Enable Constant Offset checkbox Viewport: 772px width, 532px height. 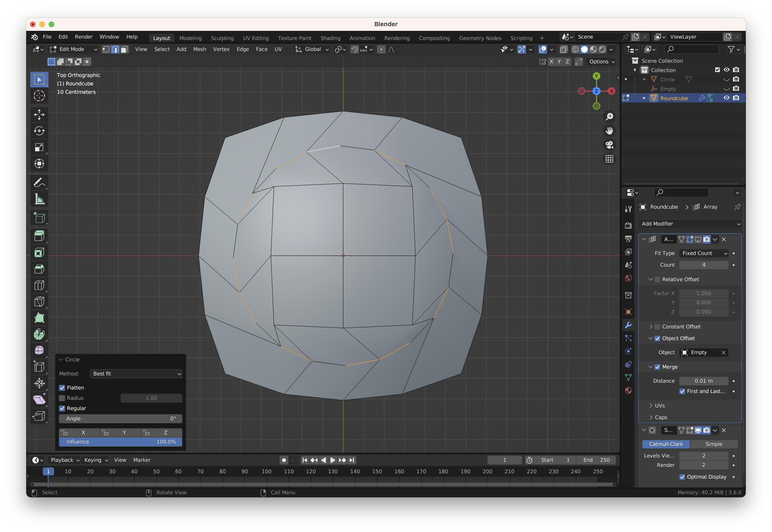(x=657, y=327)
